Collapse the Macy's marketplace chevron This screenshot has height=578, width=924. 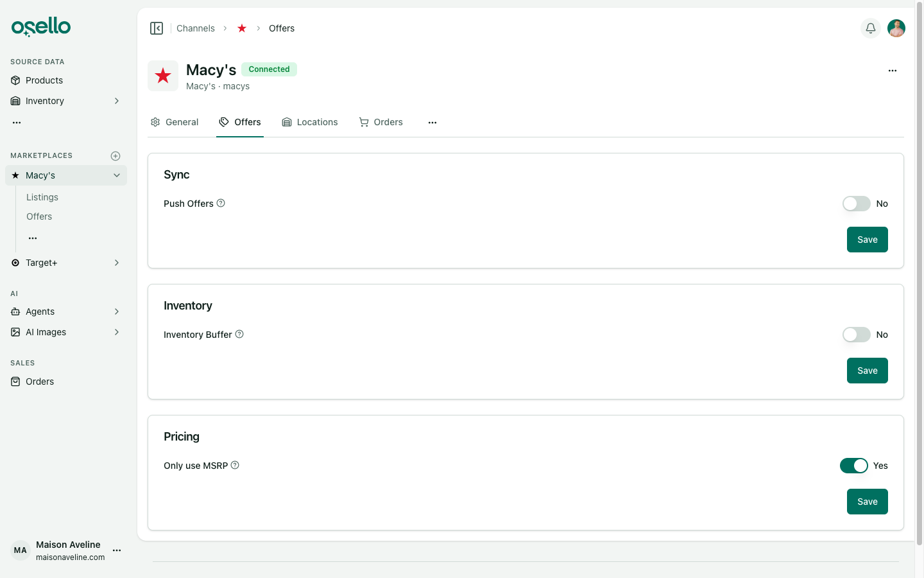click(117, 175)
